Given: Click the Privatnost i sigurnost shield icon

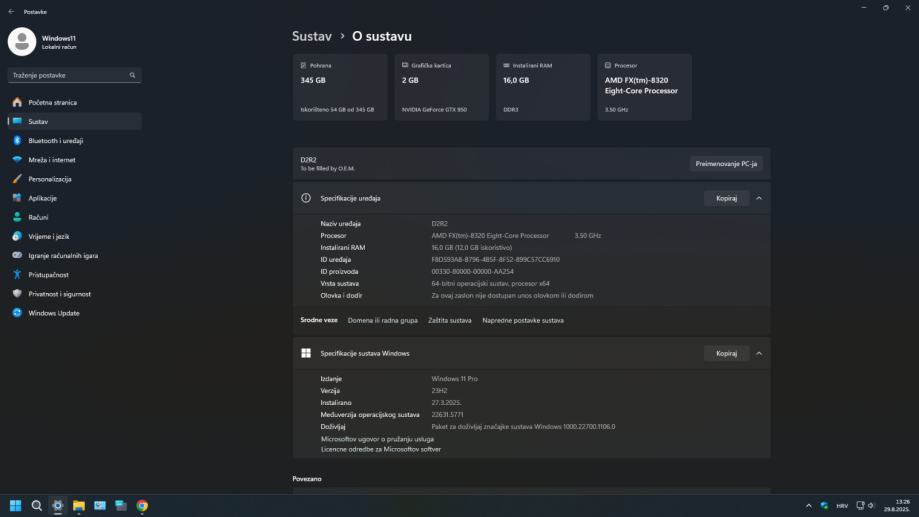Looking at the screenshot, I should click(x=17, y=294).
